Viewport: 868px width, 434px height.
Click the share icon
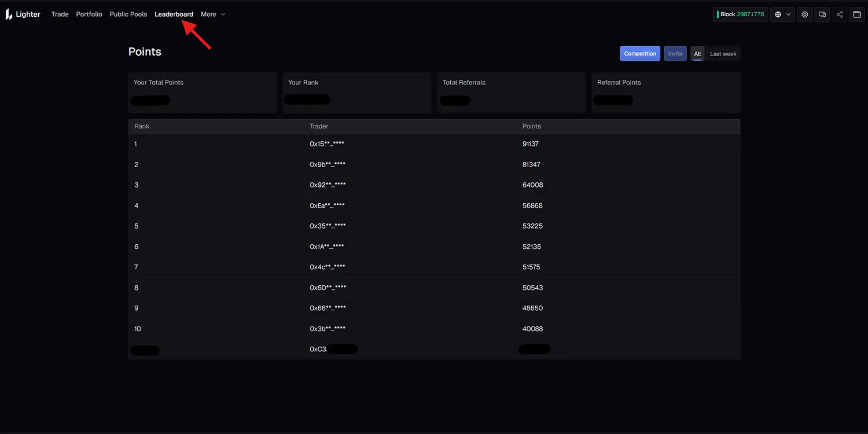840,14
